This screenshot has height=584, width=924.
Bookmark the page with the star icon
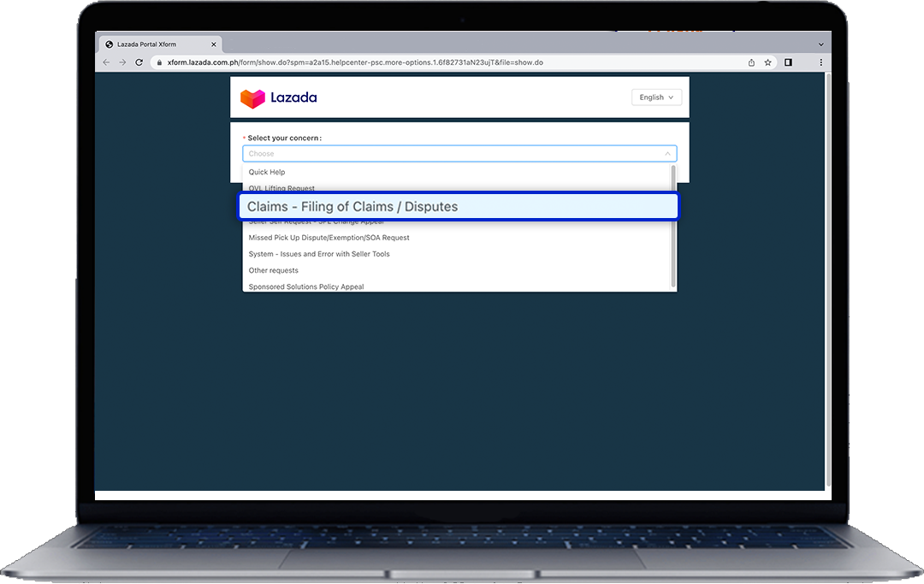(x=767, y=62)
